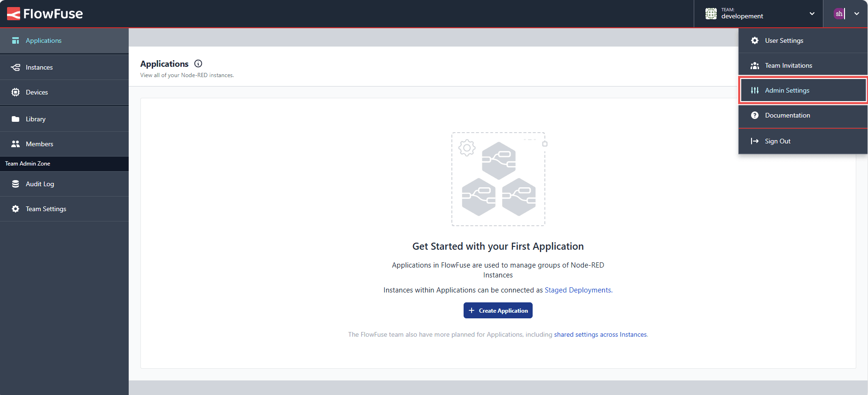Open User Settings from the menu

[x=784, y=40]
